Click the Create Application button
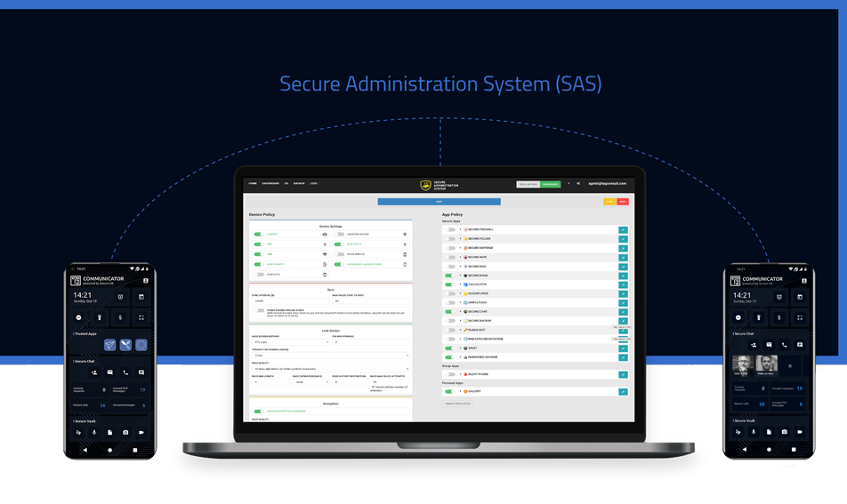 point(457,404)
